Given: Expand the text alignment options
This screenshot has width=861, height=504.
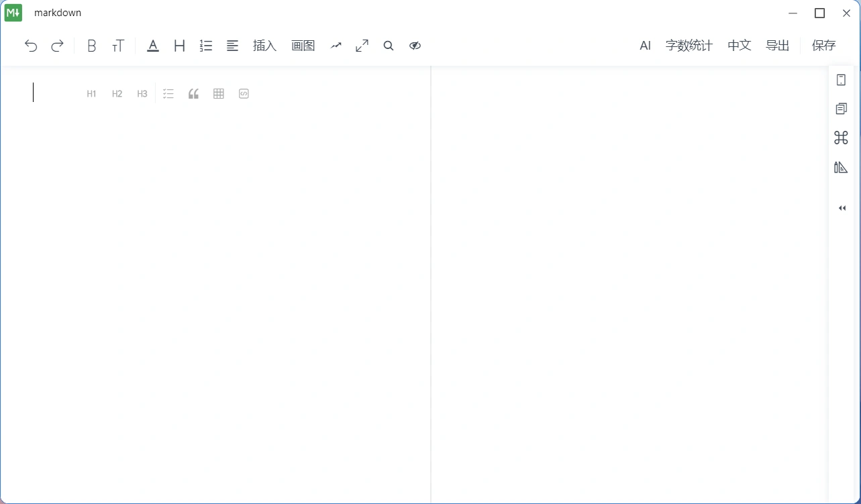Looking at the screenshot, I should click(x=232, y=46).
